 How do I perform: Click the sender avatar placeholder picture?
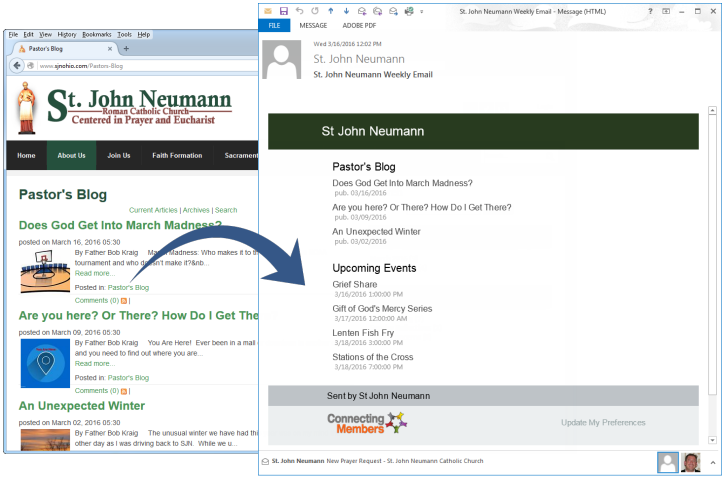[x=282, y=59]
